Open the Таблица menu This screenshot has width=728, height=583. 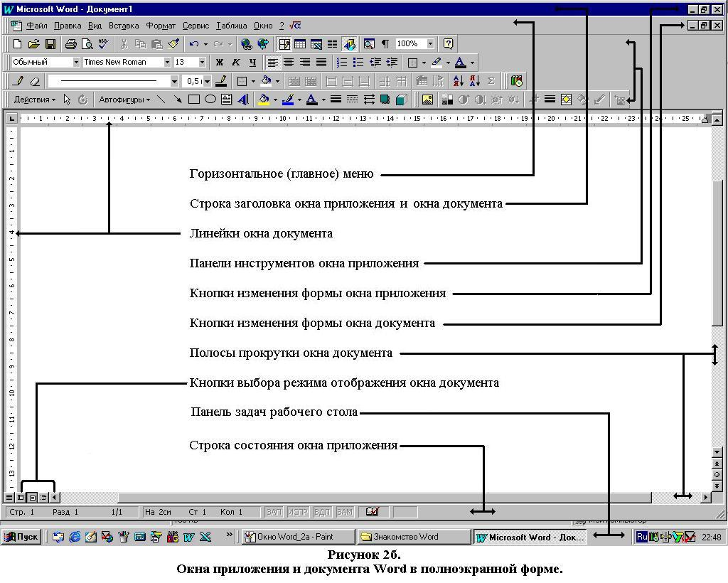(x=231, y=26)
